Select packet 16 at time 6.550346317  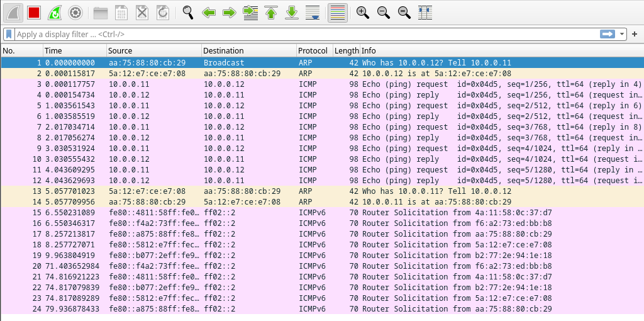(x=322, y=223)
